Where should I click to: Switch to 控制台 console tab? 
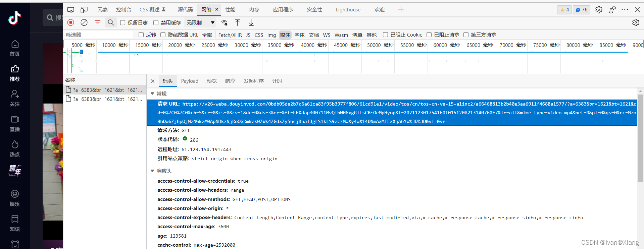point(123,10)
